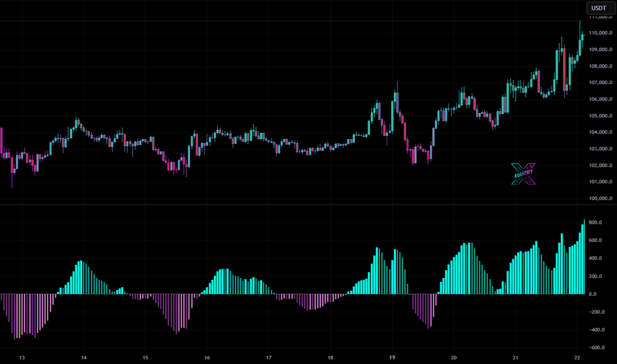
Task: Click the 105,000.0 price axis label
Action: [600, 116]
